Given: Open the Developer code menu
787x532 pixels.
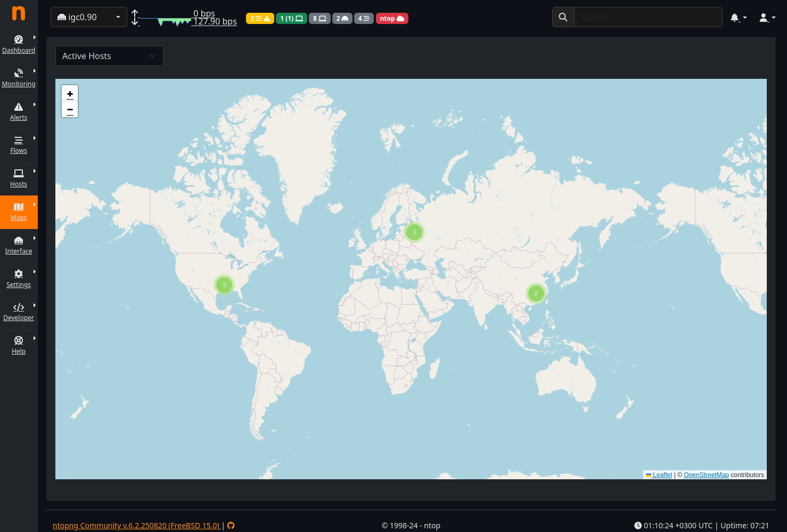Looking at the screenshot, I should pyautogui.click(x=19, y=312).
